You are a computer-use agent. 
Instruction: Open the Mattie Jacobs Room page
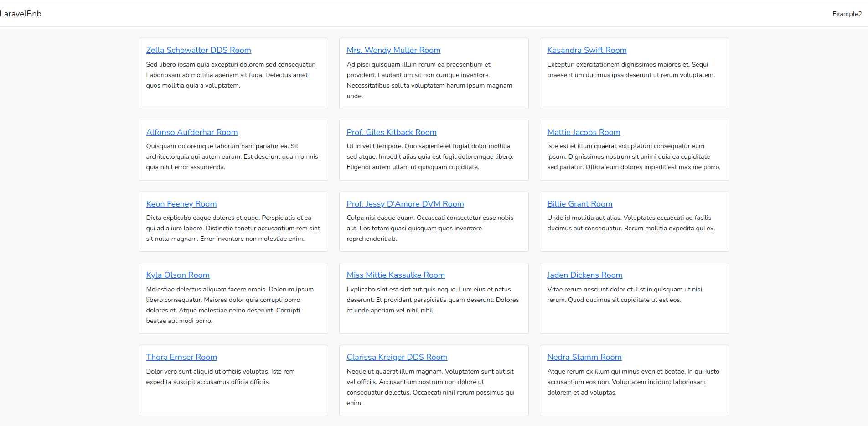click(x=584, y=132)
